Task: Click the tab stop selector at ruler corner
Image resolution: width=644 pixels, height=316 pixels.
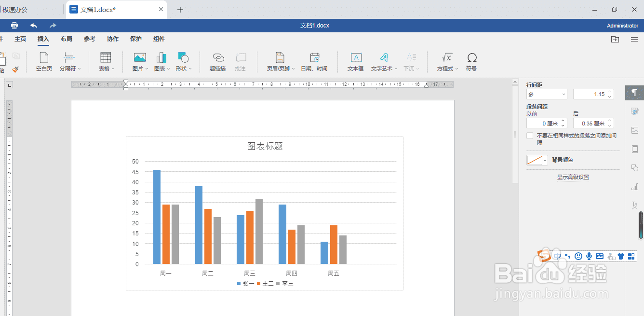Action: click(x=9, y=85)
